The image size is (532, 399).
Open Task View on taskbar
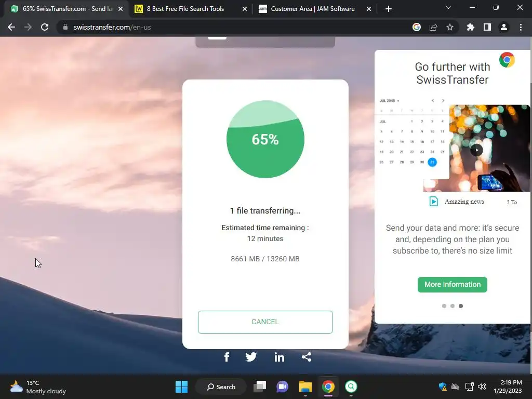pos(260,387)
